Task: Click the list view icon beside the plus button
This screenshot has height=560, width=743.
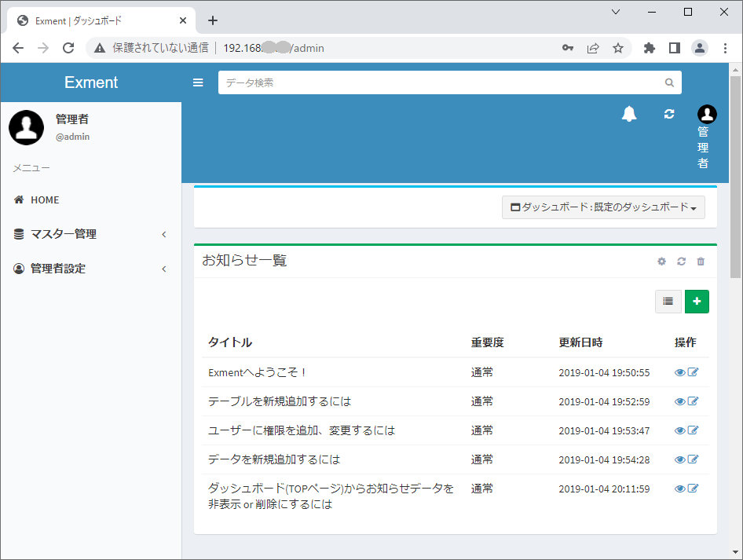Action: 668,301
